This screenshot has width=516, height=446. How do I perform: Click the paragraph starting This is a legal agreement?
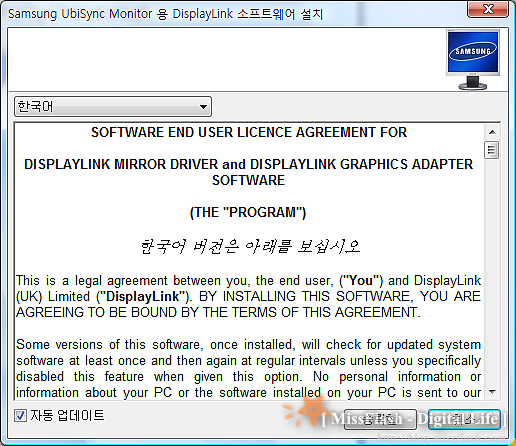(x=249, y=296)
